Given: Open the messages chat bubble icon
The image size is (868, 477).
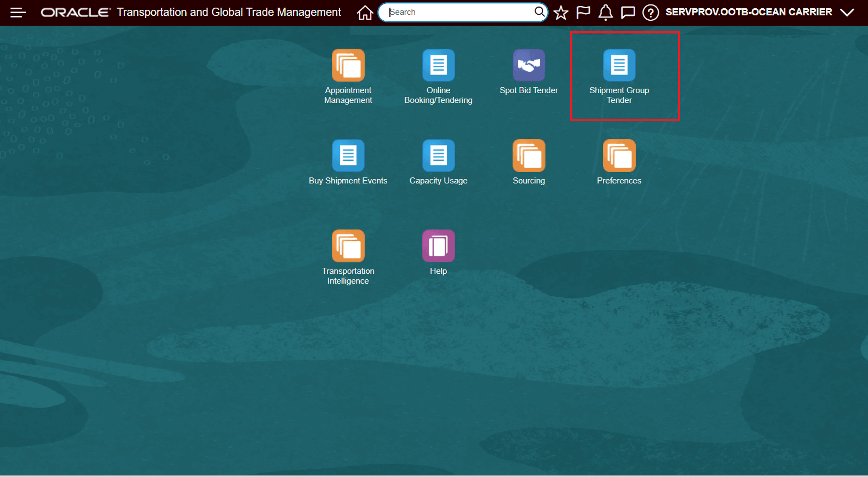Looking at the screenshot, I should point(628,12).
